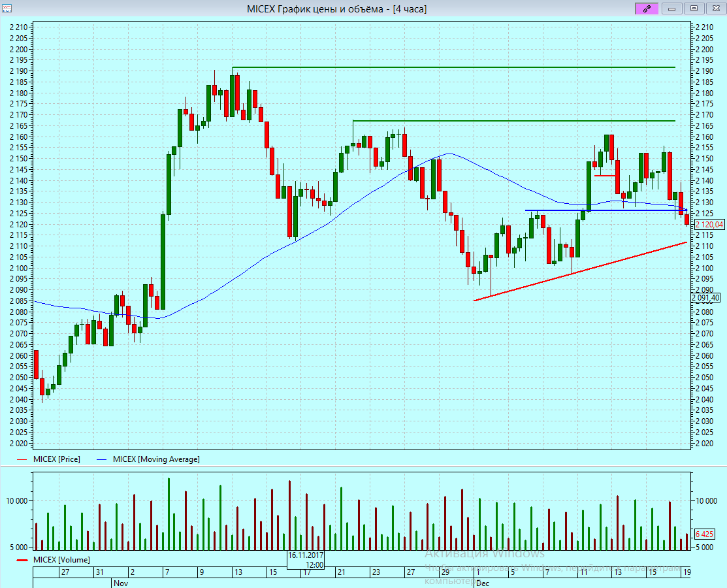Click thick red swatch beside MICEX [Volume]

(x=22, y=560)
